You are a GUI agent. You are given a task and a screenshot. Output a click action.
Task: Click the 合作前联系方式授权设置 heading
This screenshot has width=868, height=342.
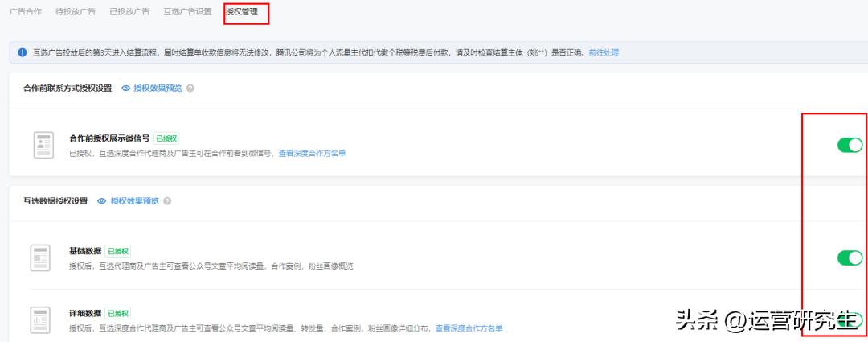68,89
